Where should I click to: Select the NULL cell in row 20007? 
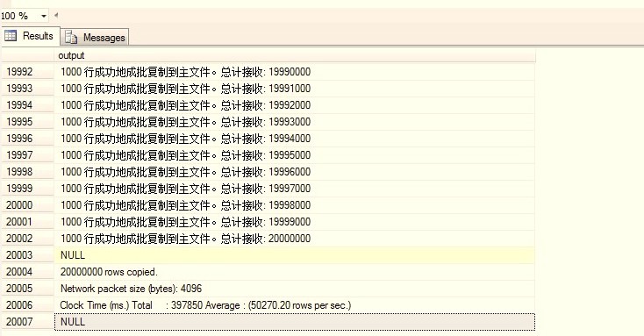295,322
